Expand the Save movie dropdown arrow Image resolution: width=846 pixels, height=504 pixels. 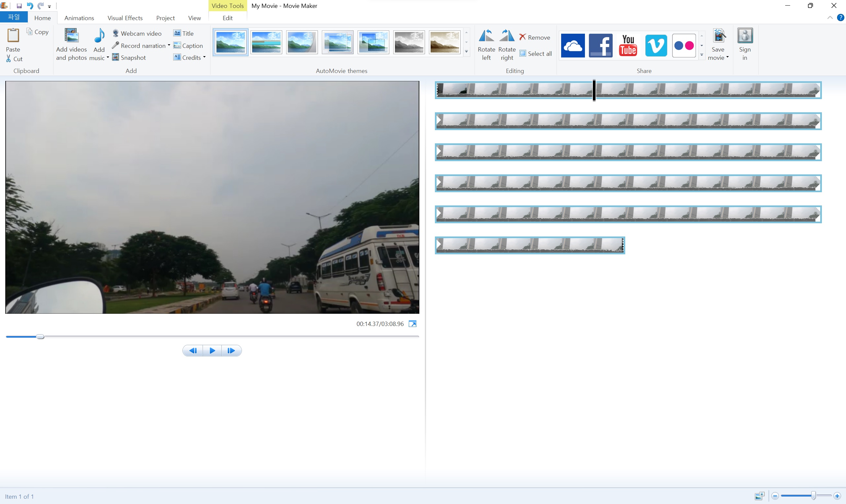pos(727,57)
